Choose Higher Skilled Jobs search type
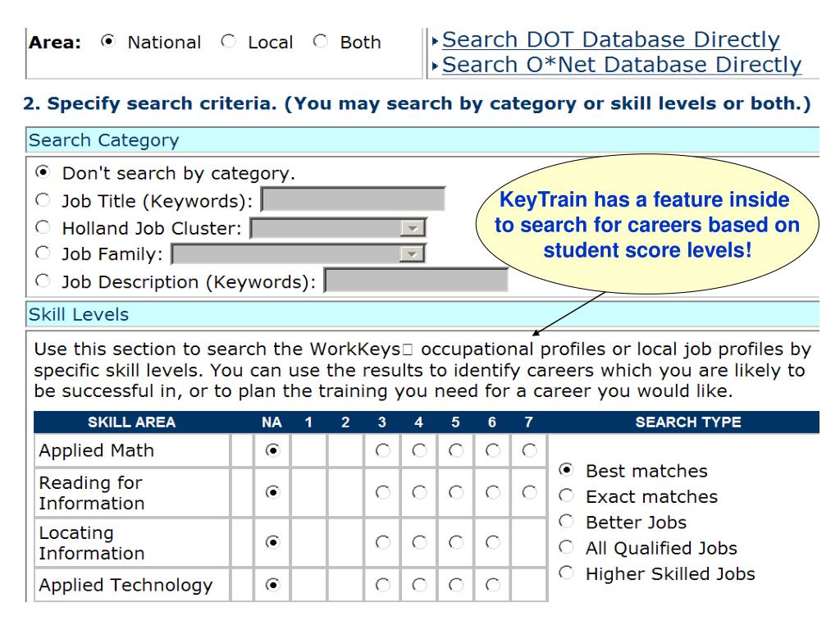 [566, 573]
